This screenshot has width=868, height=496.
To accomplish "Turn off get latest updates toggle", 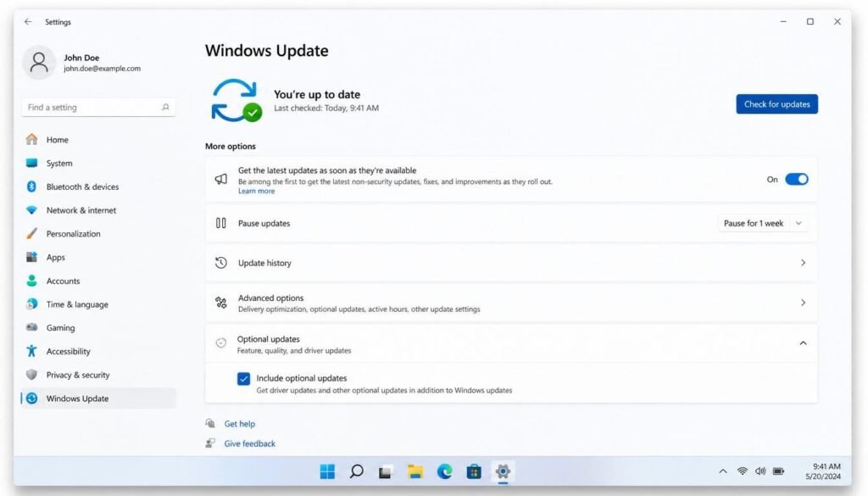I will coord(797,179).
